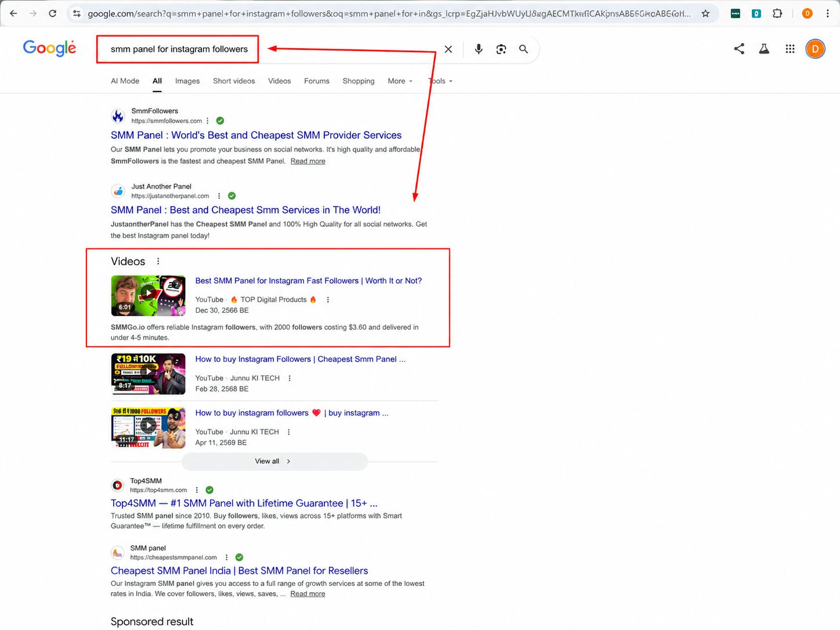
Task: Open Search Labs flask icon
Action: [764, 49]
